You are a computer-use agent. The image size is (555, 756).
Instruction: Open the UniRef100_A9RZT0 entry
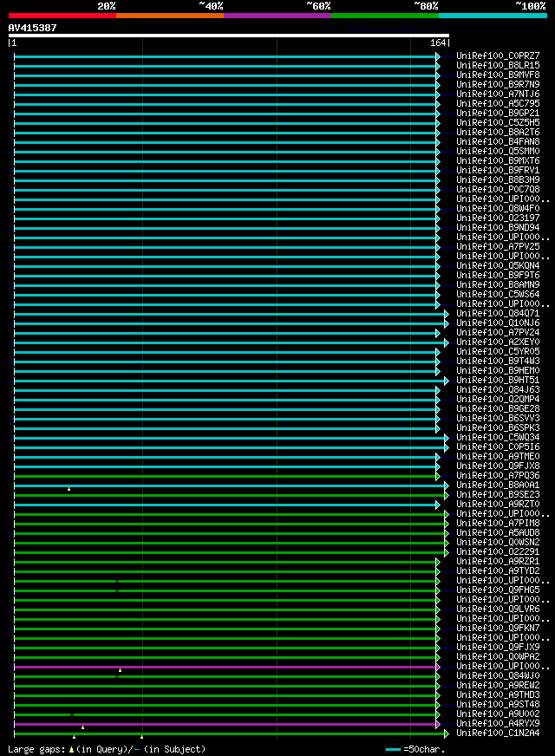498,504
